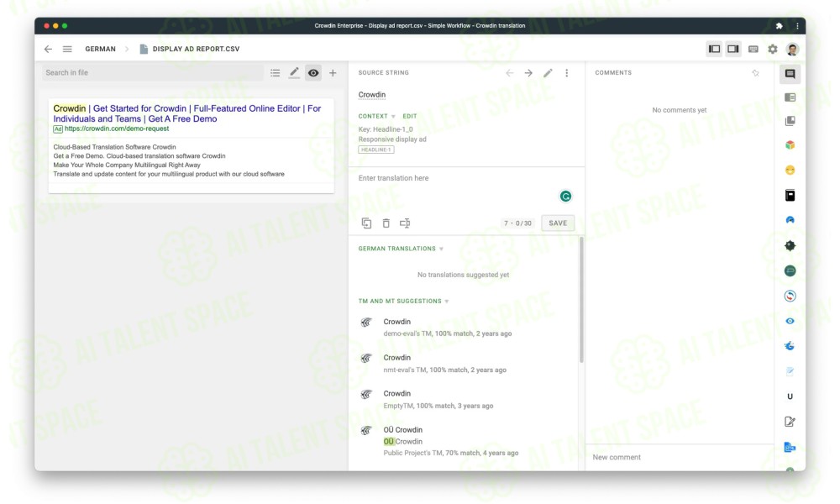Open the dark green round app icon
840x504 pixels.
[790, 270]
